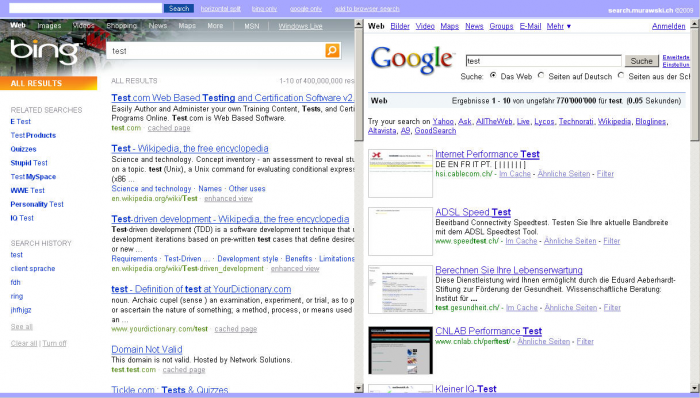Open related search IQ Test
Screen dimensions: 700x398
[22, 218]
